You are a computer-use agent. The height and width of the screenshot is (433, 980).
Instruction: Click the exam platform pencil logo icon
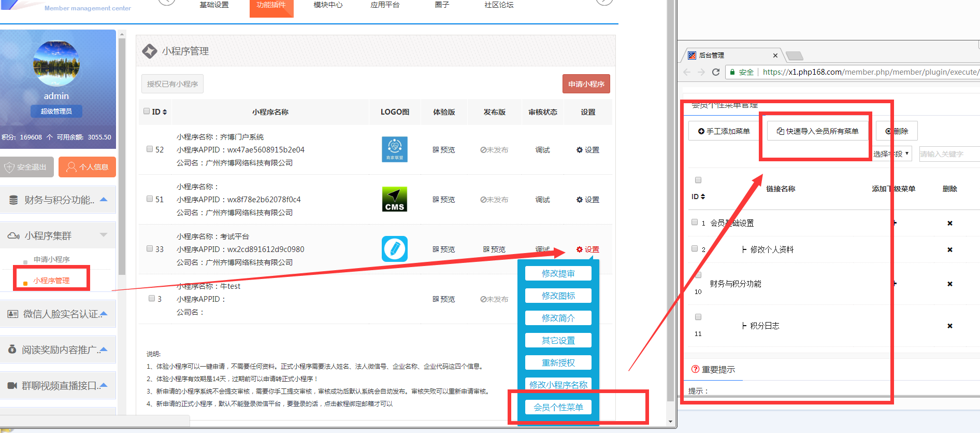394,249
